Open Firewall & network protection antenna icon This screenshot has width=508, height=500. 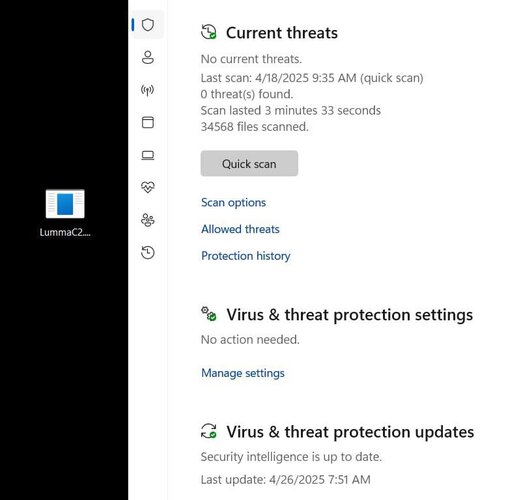coord(147,90)
